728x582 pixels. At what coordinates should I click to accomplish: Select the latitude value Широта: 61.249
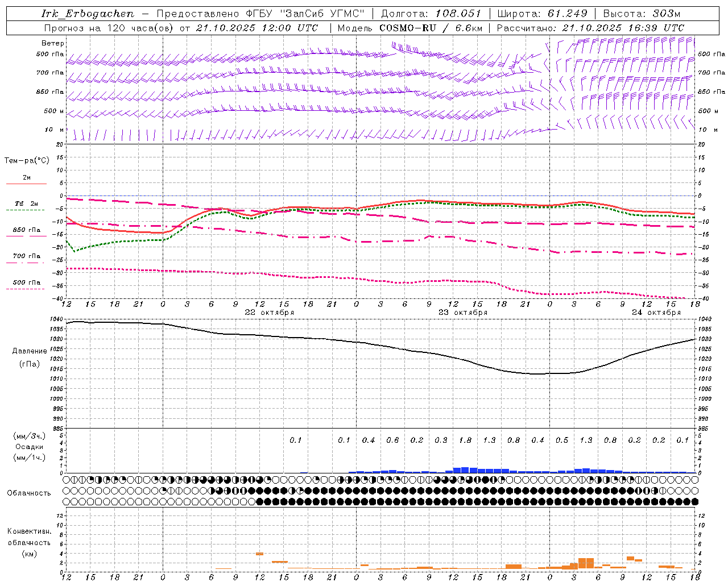(x=542, y=14)
